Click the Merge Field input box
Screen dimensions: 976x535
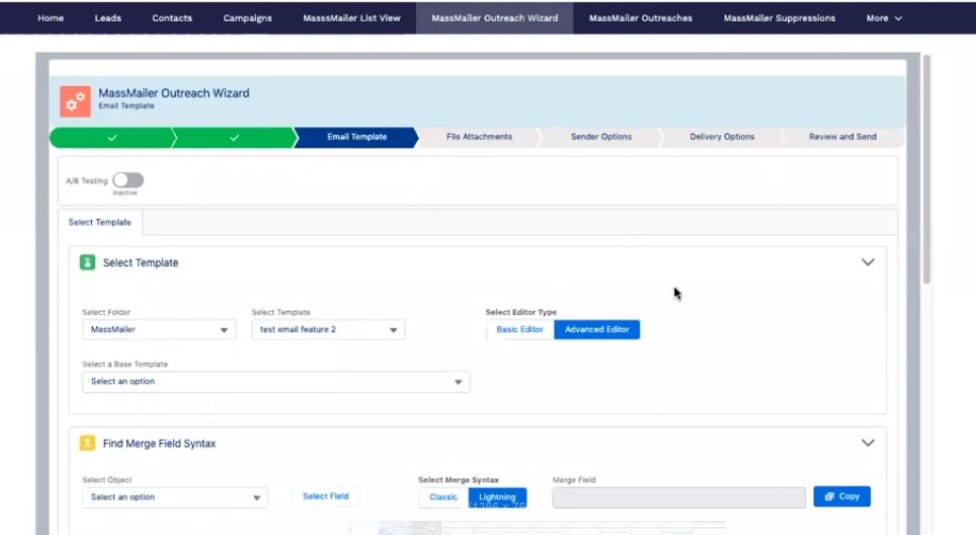tap(678, 497)
